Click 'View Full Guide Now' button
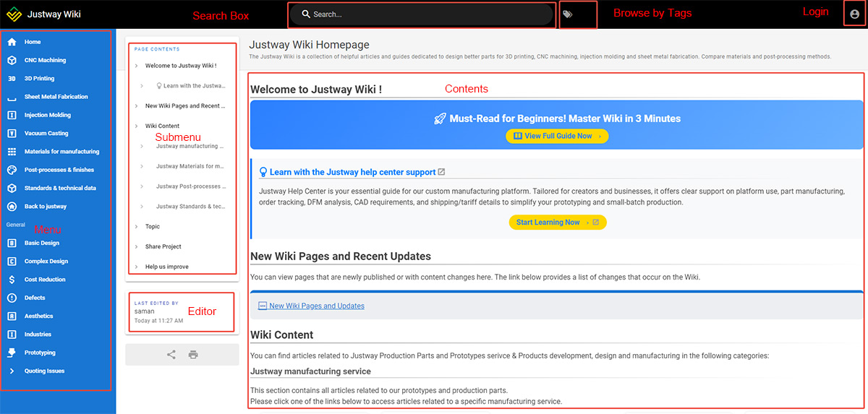868x414 pixels. 557,136
